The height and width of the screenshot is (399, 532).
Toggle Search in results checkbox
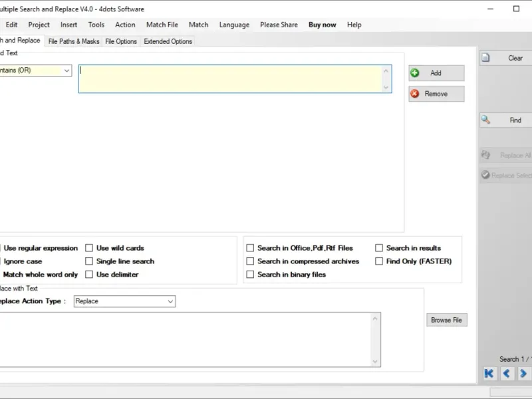379,248
